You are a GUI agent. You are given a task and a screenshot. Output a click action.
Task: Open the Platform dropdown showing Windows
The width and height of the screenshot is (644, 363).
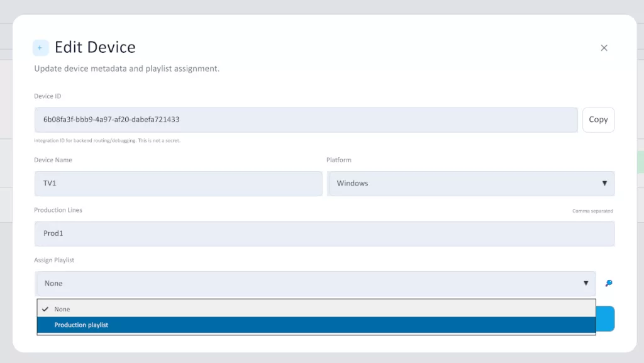pyautogui.click(x=470, y=184)
